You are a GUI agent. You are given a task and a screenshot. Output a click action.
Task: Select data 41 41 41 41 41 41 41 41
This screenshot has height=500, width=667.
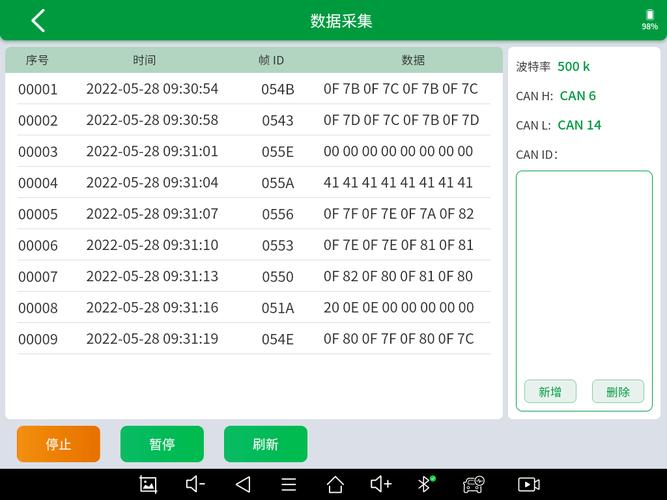(398, 183)
